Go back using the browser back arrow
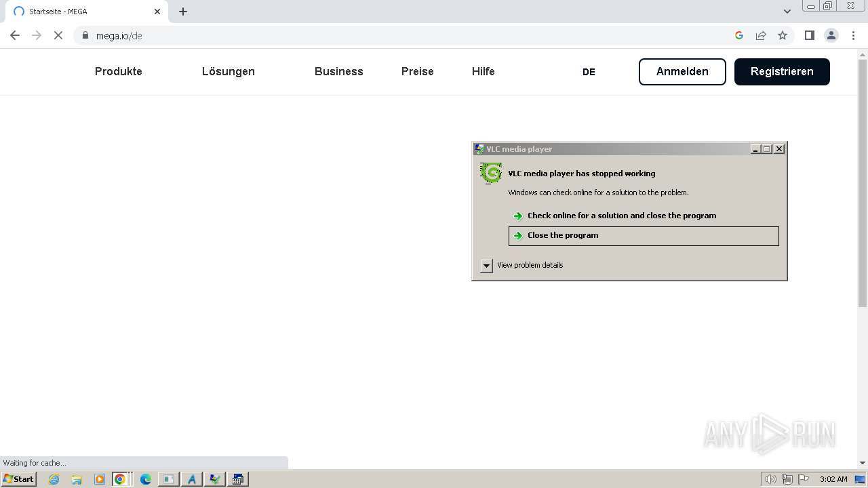Image resolution: width=868 pixels, height=488 pixels. [15, 35]
